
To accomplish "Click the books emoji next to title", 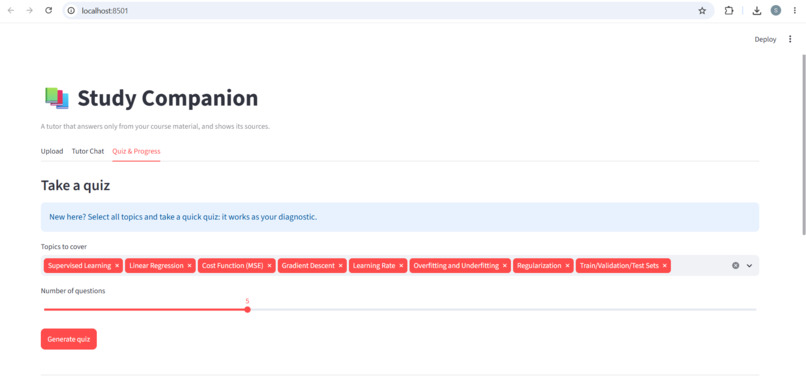I will click(57, 98).
